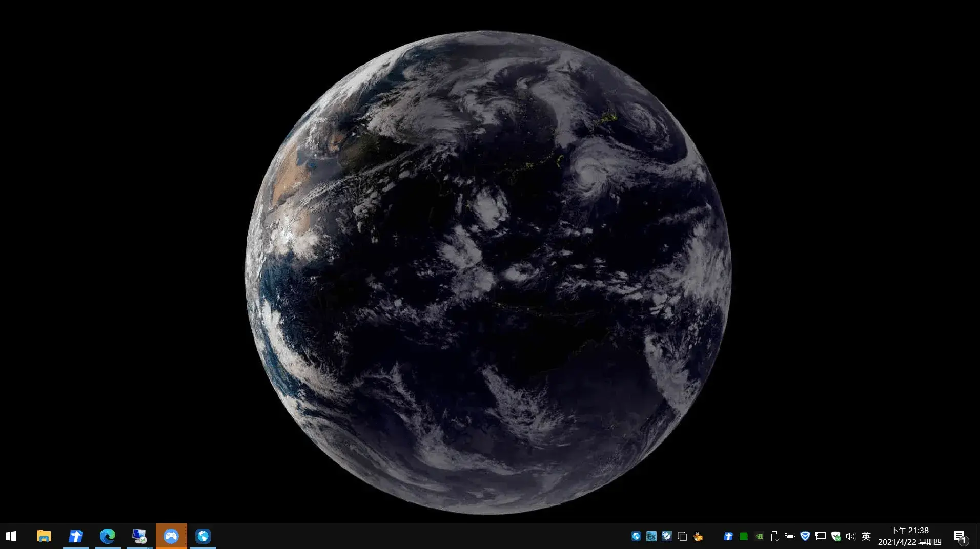This screenshot has height=549, width=980.
Task: Click the safely remove USB icon
Action: tap(774, 536)
